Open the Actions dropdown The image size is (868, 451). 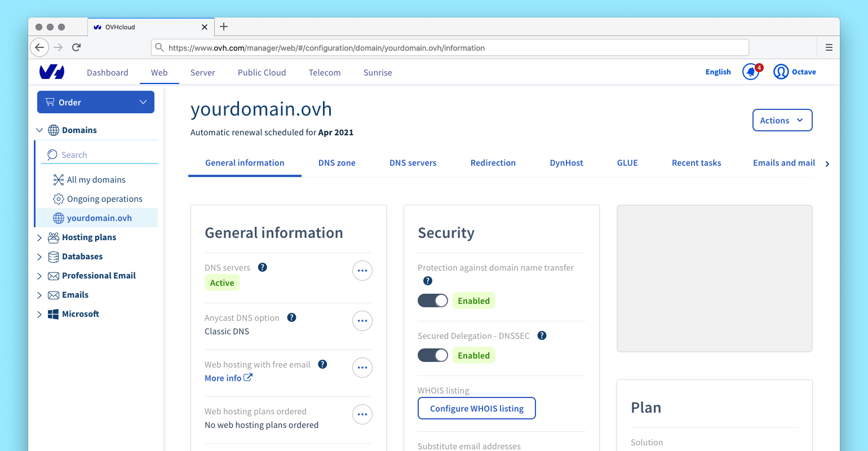pos(782,120)
